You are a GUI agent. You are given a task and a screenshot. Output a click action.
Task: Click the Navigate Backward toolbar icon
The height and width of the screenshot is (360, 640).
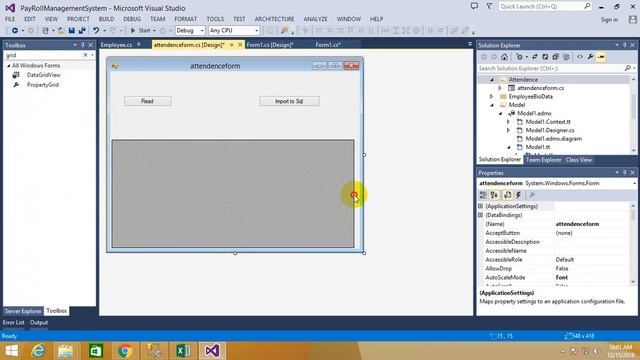click(15, 31)
